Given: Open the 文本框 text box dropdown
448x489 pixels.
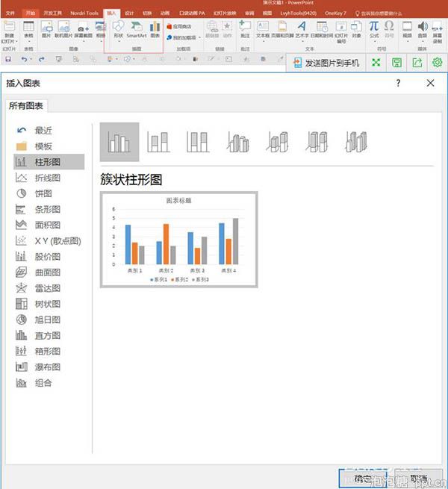Looking at the screenshot, I should coord(263,31).
